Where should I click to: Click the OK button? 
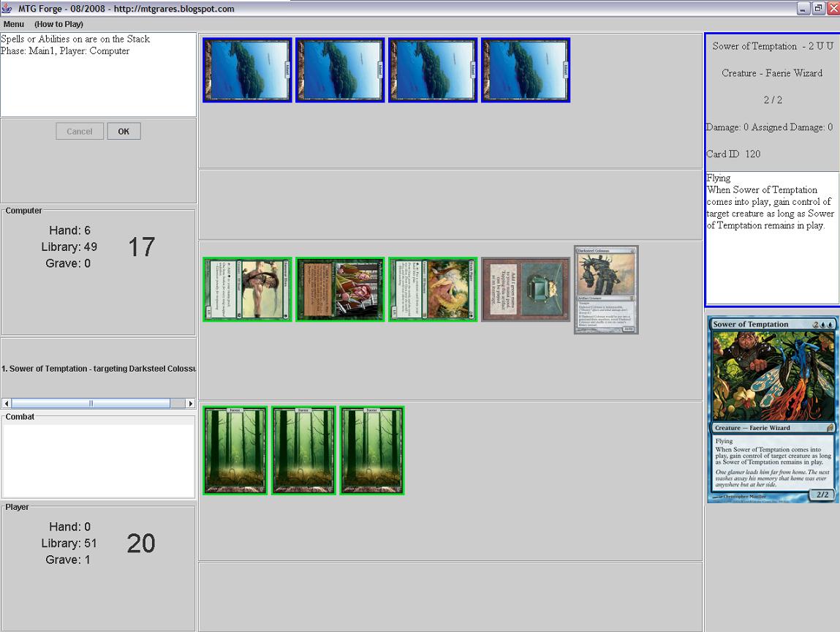(x=124, y=132)
